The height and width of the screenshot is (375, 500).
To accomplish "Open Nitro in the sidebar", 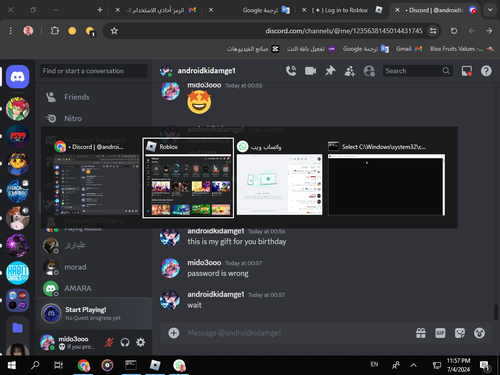I will click(x=94, y=118).
